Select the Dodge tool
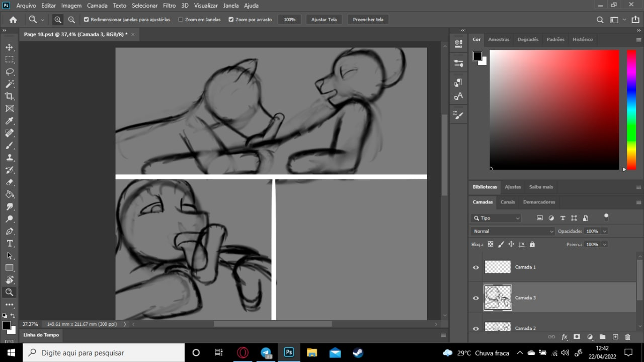Screen dimensions: 644x362 tap(9, 219)
